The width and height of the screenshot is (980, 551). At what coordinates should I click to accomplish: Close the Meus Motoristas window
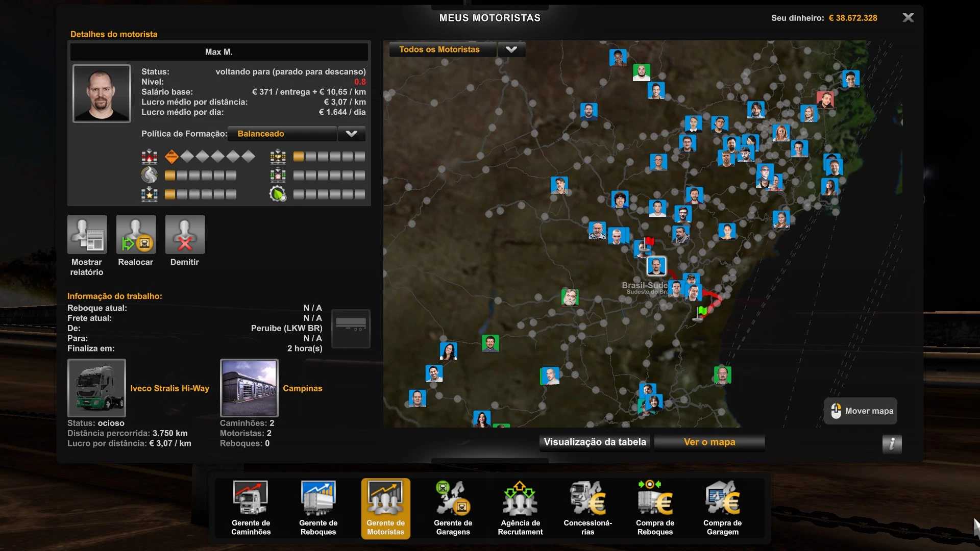point(908,18)
